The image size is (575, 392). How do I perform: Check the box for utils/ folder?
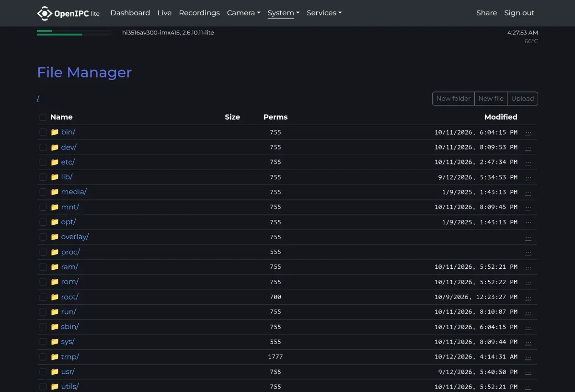(43, 387)
